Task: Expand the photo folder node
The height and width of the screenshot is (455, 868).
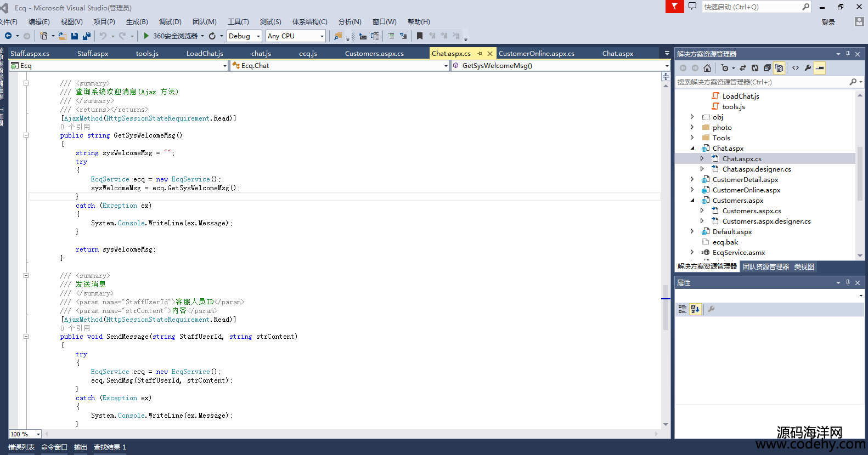Action: click(x=692, y=127)
